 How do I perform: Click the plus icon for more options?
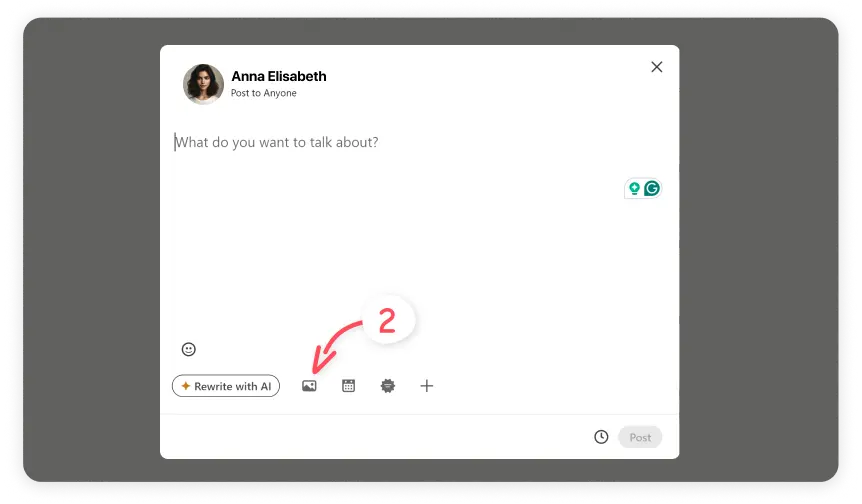pyautogui.click(x=427, y=386)
